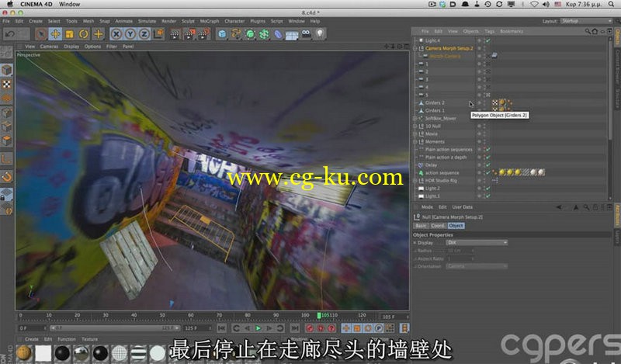Viewport: 621px width, 364px height.
Task: Add a Floor environment object
Action: pyautogui.click(x=292, y=34)
